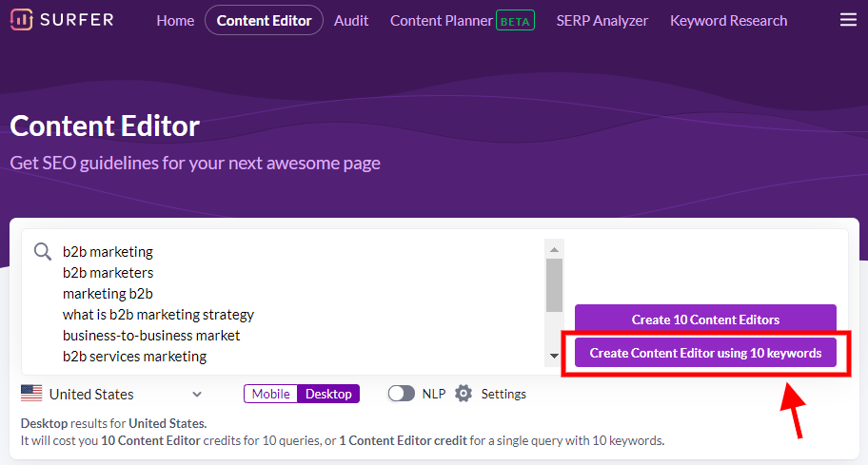This screenshot has height=465, width=868.
Task: Click 'Get SEO guidelines' subtitle text
Action: 195,164
